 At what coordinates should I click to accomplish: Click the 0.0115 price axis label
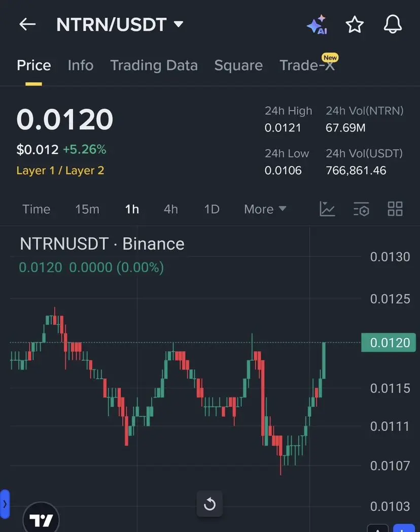coord(390,388)
